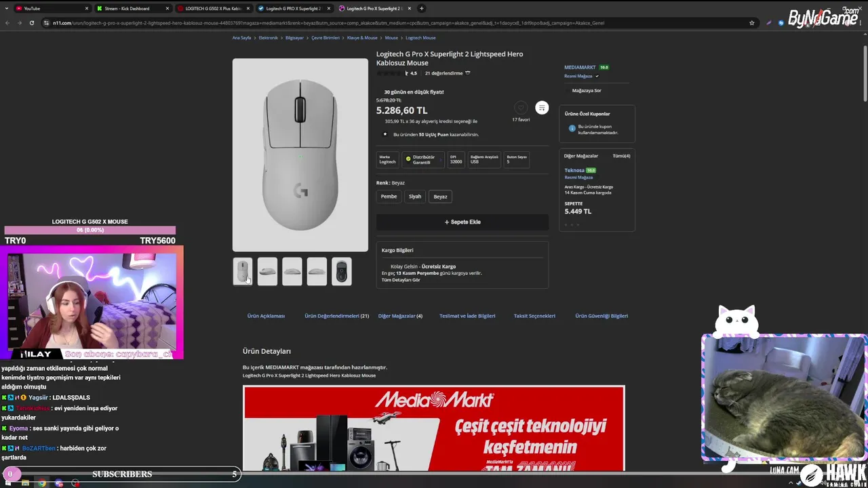The width and height of the screenshot is (868, 488).
Task: Add product to favorites with the heart icon
Action: click(520, 108)
